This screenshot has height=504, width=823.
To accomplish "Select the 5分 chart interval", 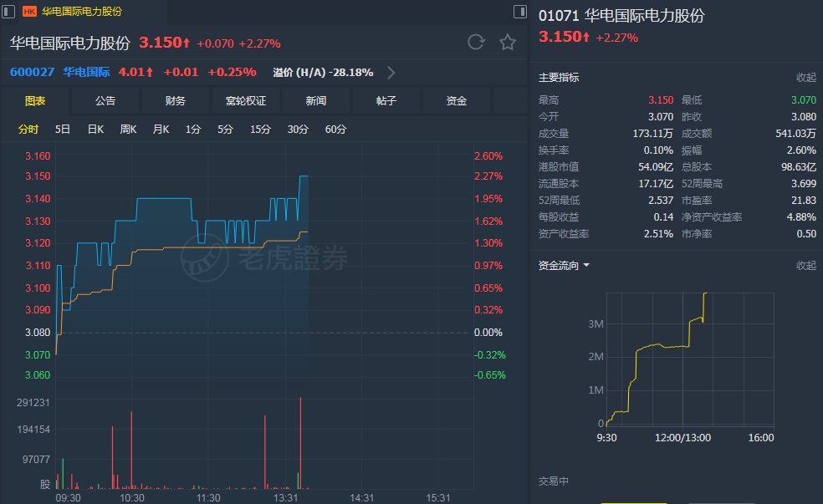I will click(225, 129).
